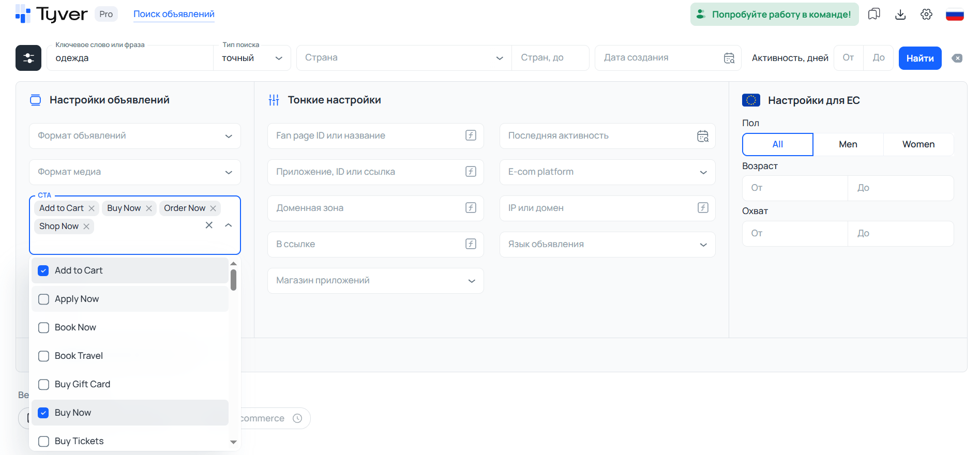This screenshot has width=980, height=455.
Task: Clear search with the gray X icon
Action: (x=957, y=58)
